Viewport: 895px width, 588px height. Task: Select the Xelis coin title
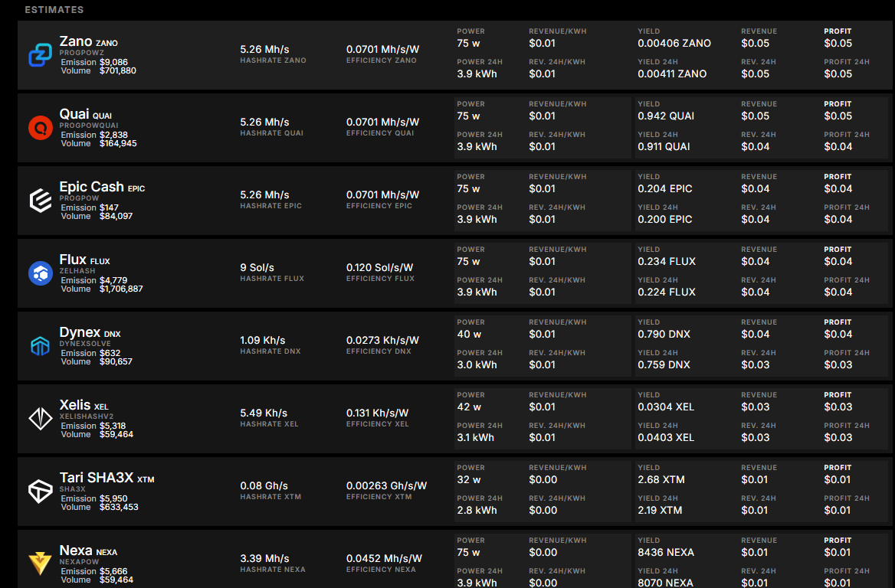pyautogui.click(x=74, y=405)
